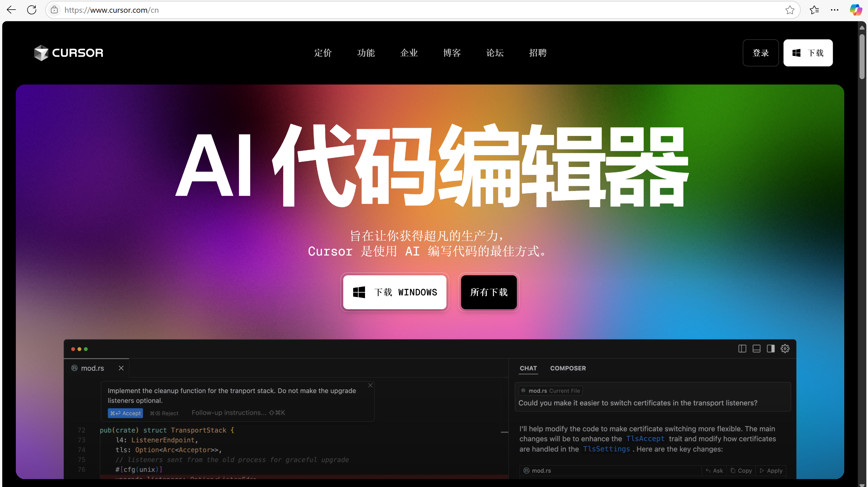
Task: Launch Copilot from the browser toolbar
Action: 856,10
